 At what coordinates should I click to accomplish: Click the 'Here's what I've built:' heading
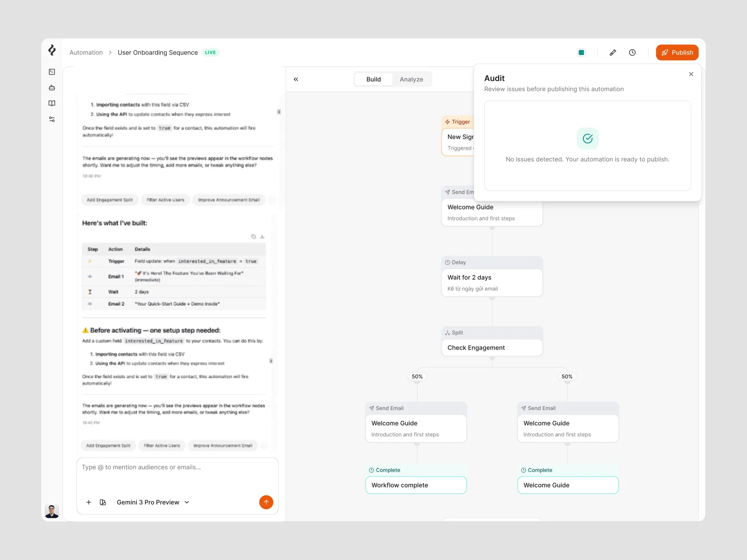tap(115, 223)
